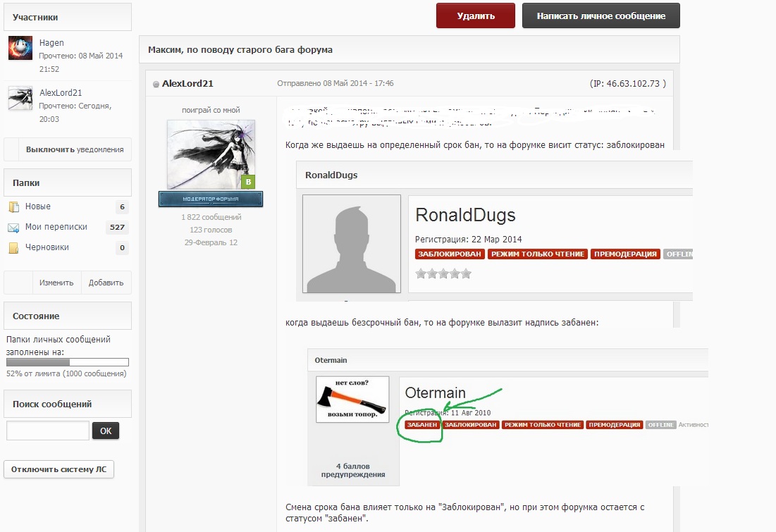This screenshot has height=532, width=776.
Task: Click the green B badge on avatar
Action: point(248,182)
